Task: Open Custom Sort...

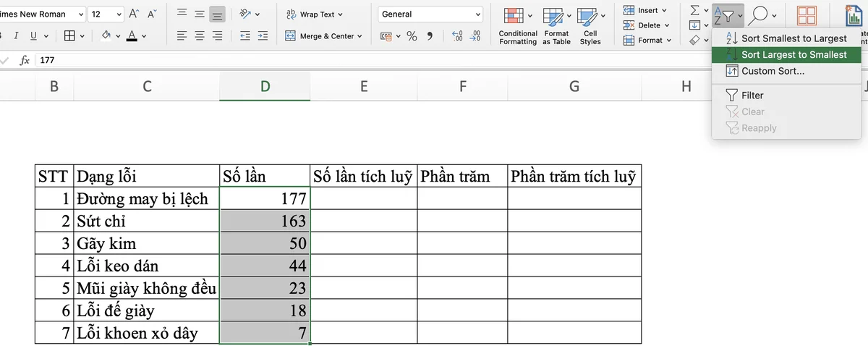Action: 786,71
